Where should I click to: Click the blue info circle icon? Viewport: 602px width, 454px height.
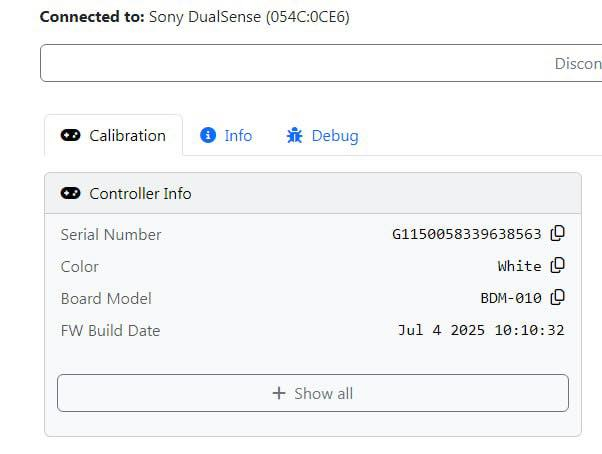(x=208, y=136)
